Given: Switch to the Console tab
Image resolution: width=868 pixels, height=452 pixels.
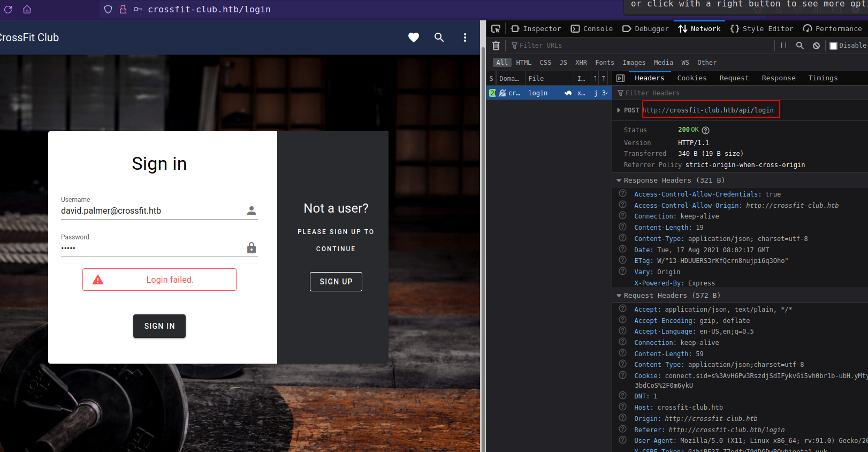Looking at the screenshot, I should point(592,29).
